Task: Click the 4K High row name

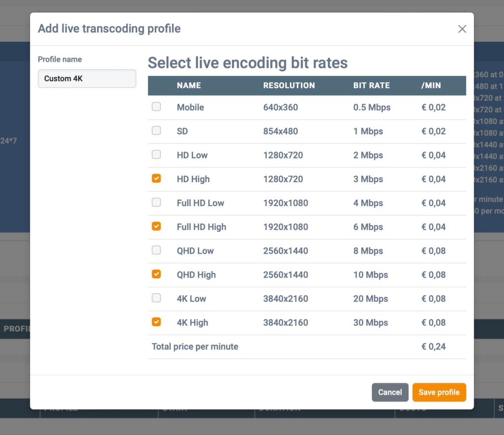Action: 192,323
